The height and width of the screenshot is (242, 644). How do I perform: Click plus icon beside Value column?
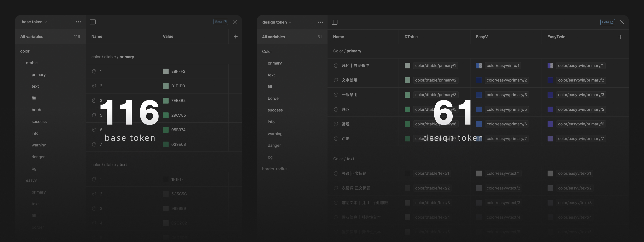235,37
